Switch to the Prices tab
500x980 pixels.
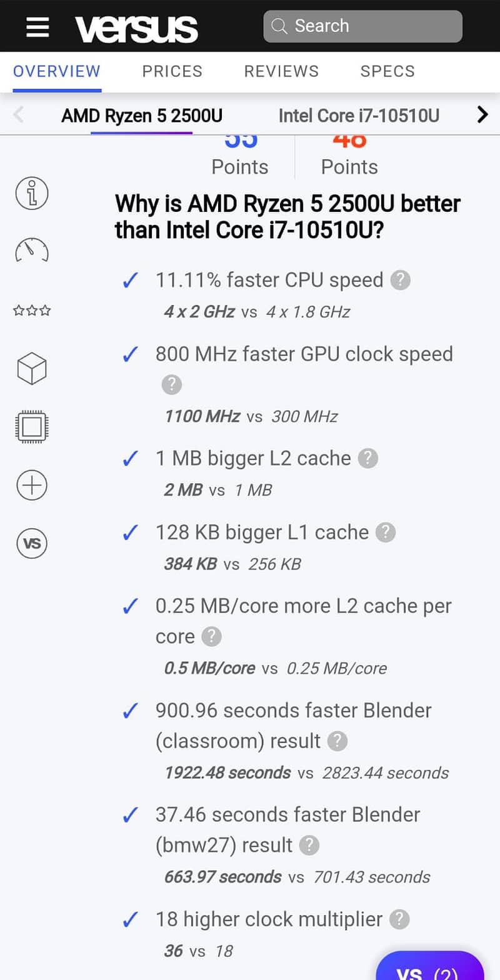pyautogui.click(x=172, y=71)
